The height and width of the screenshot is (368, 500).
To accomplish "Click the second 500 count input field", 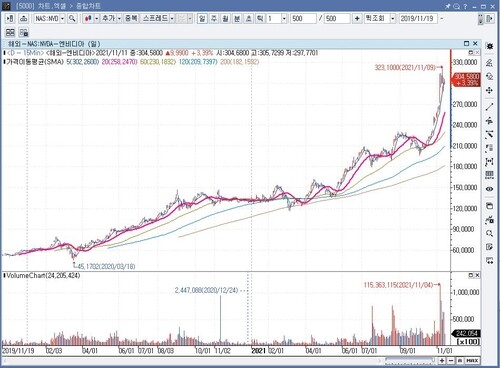I will coord(337,18).
